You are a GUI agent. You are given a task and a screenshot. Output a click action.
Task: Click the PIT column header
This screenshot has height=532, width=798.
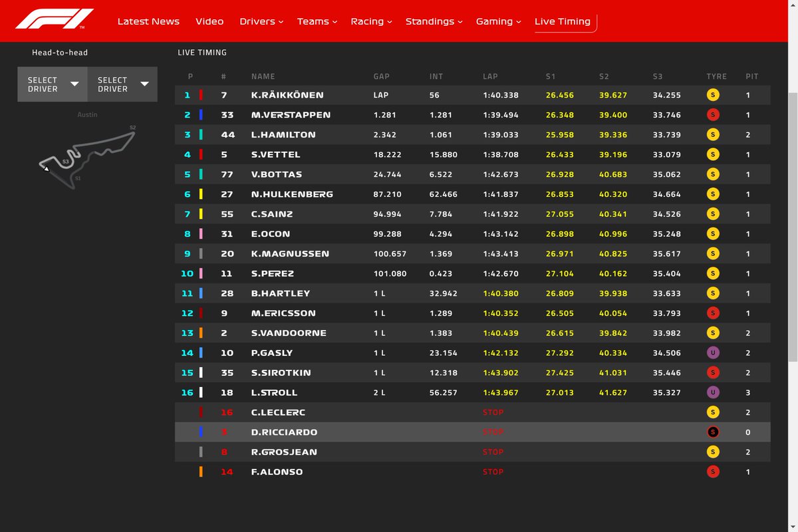click(x=751, y=76)
